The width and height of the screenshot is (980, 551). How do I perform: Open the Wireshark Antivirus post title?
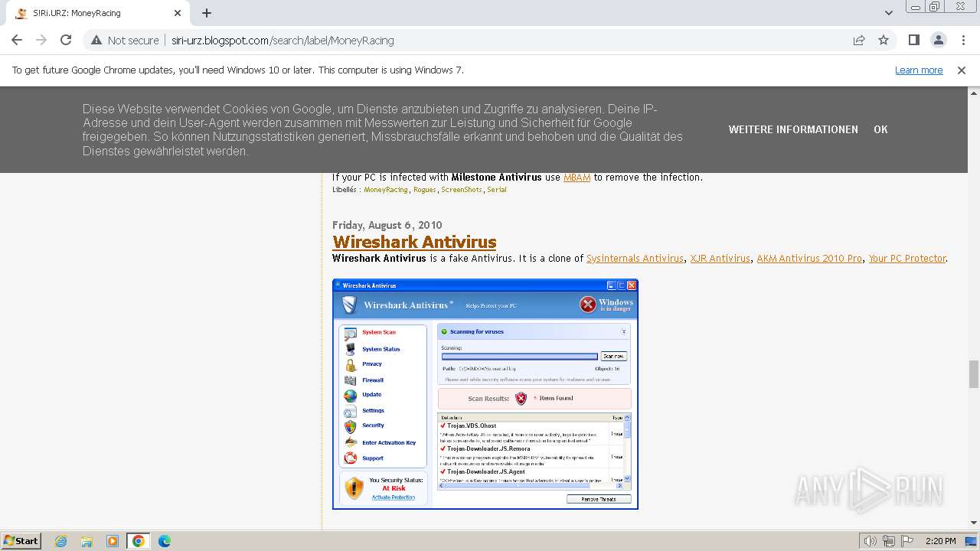coord(414,242)
